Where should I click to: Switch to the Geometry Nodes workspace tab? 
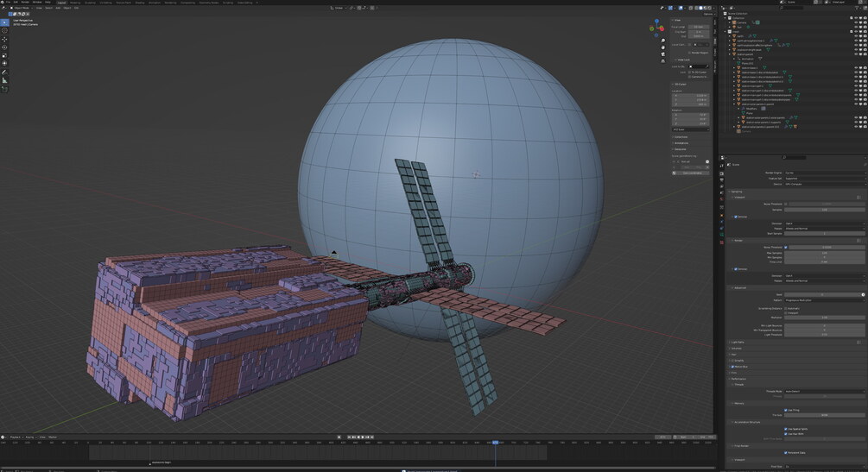[x=209, y=3]
